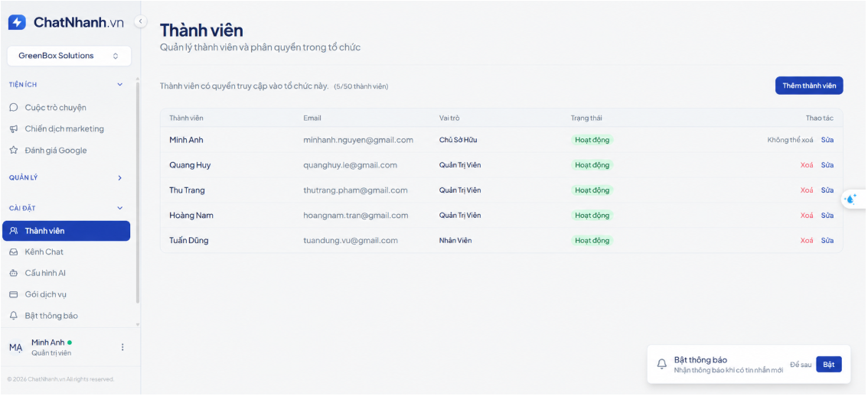Collapse the TIỆN ÍCH section
The height and width of the screenshot is (396, 868).
click(119, 85)
